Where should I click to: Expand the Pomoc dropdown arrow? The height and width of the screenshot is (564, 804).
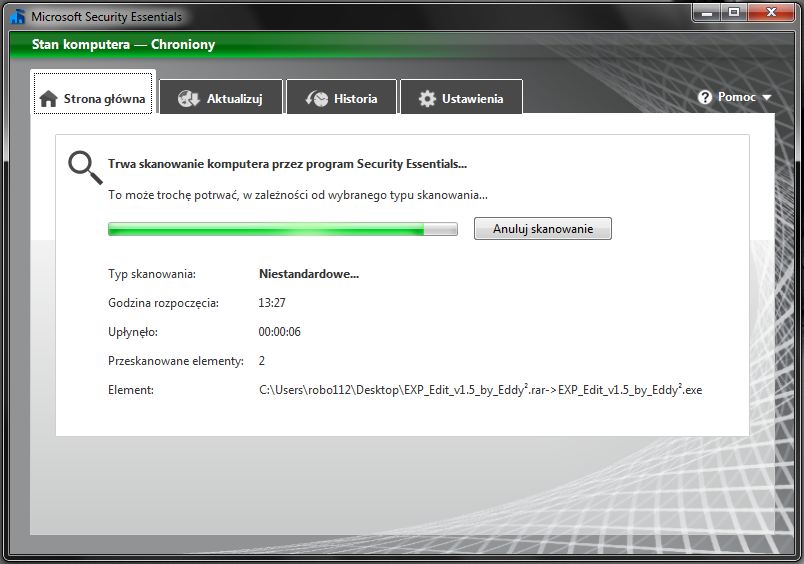click(767, 97)
